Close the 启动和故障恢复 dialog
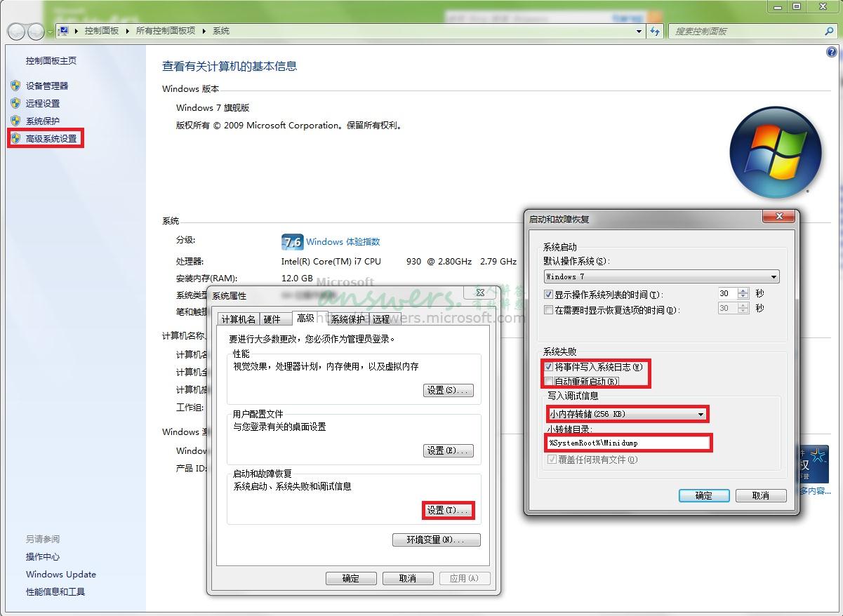Screen dimensions: 843x616 pyautogui.click(x=778, y=216)
